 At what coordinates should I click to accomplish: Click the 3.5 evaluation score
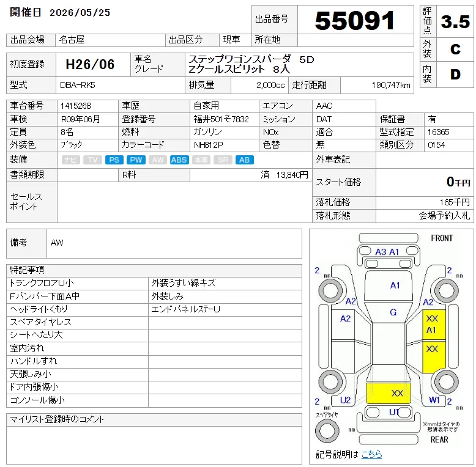click(x=455, y=22)
